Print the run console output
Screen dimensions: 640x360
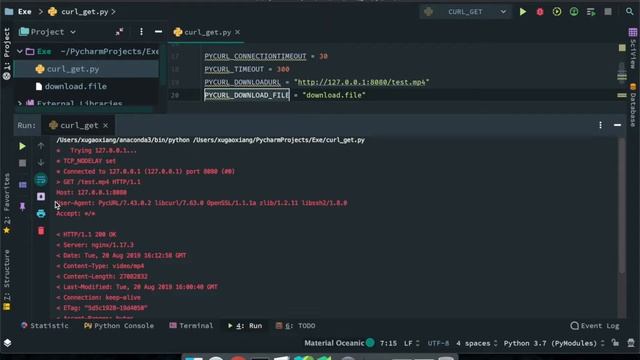coord(41,213)
